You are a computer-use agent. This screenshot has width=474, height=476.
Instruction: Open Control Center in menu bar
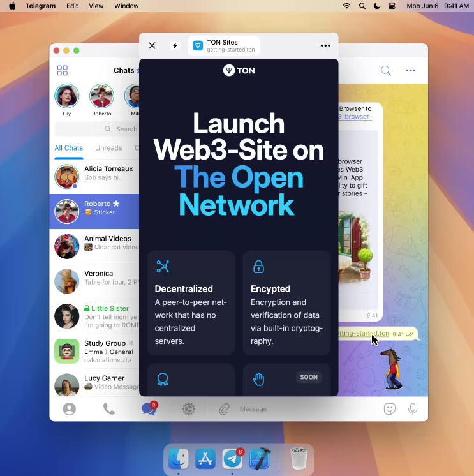pos(392,6)
